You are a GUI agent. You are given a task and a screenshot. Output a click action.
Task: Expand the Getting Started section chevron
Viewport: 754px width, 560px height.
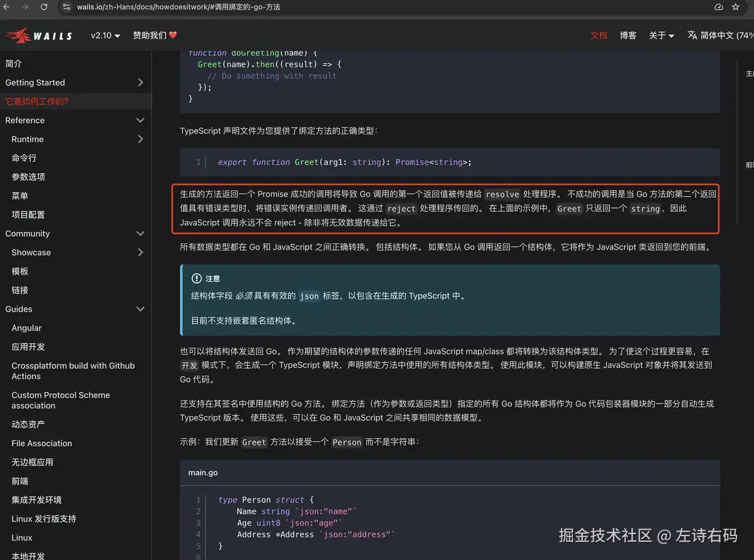[x=140, y=82]
